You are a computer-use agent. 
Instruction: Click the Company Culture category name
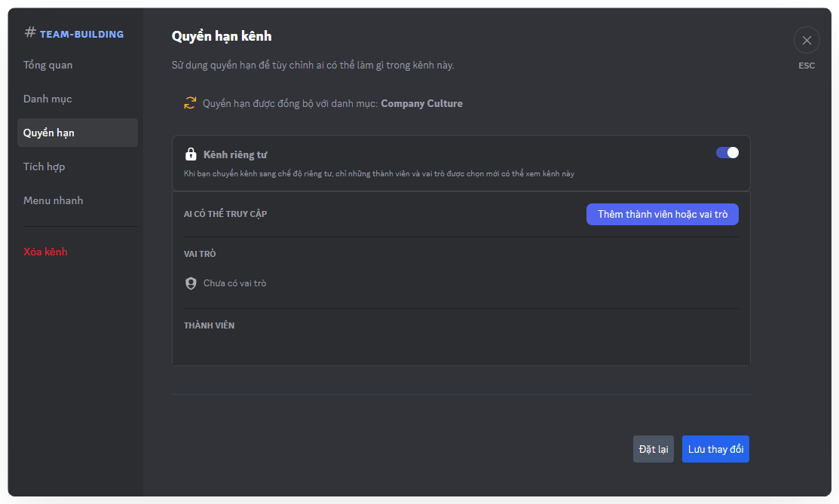pos(421,103)
